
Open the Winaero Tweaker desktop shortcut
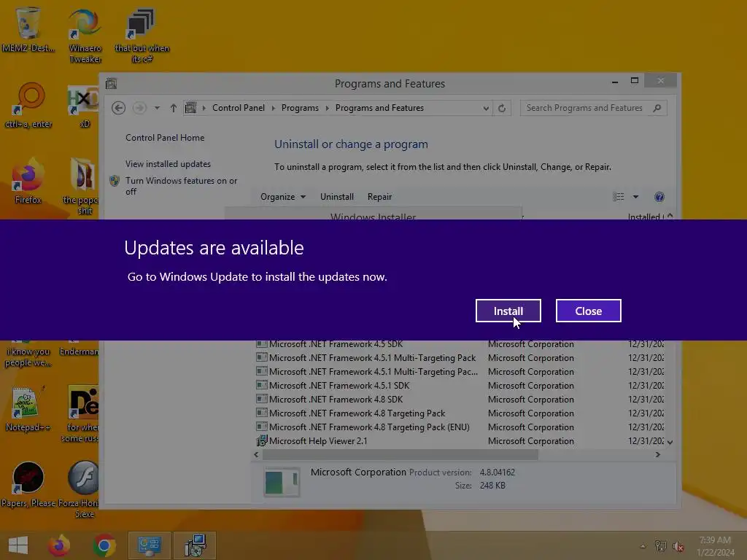pyautogui.click(x=85, y=36)
